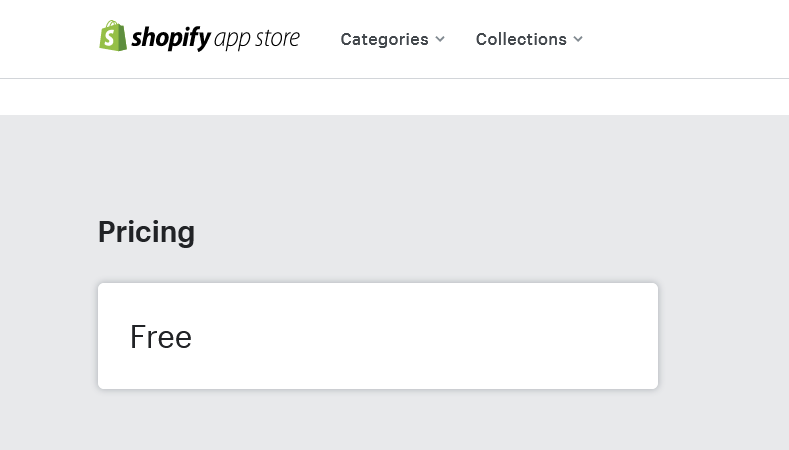
Task: Click the green Shopify bag icon
Action: click(x=113, y=36)
